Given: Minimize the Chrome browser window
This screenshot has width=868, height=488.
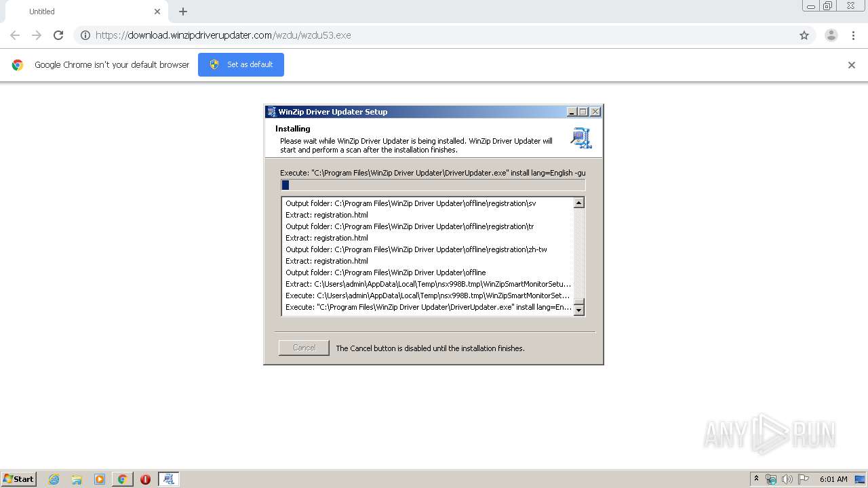Looking at the screenshot, I should pyautogui.click(x=811, y=6).
